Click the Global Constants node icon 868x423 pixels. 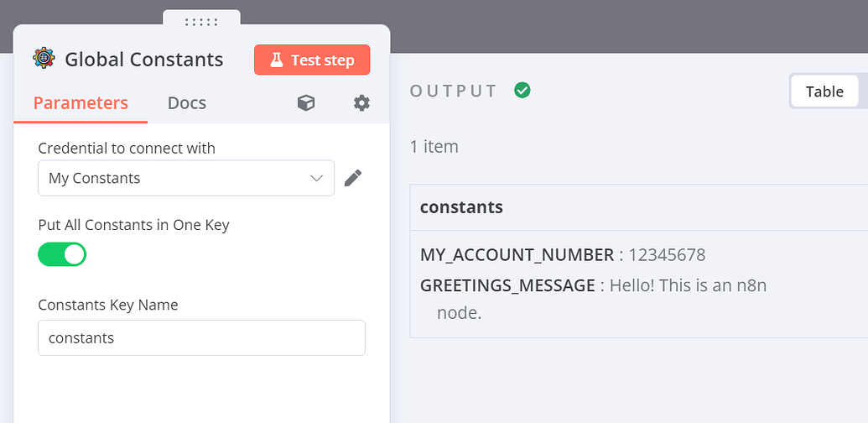pos(44,59)
